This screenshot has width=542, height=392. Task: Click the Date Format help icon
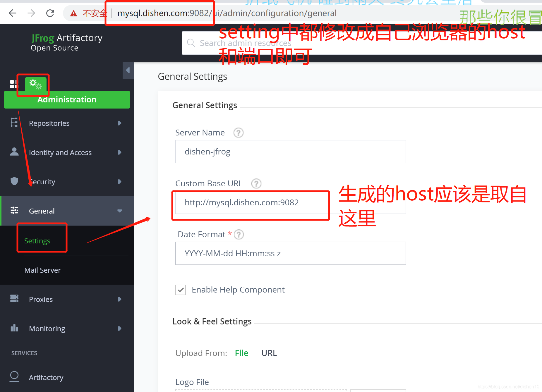pyautogui.click(x=239, y=235)
